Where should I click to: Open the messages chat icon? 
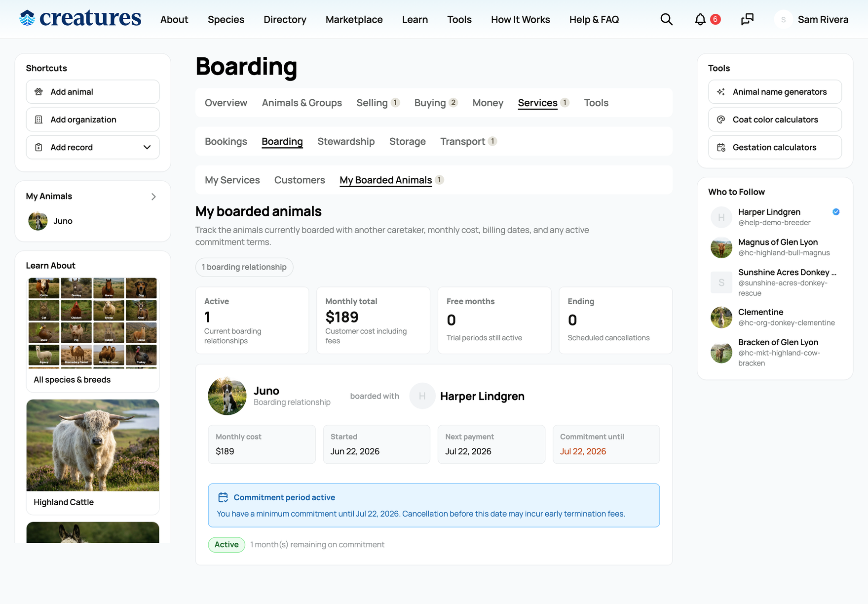(x=747, y=19)
